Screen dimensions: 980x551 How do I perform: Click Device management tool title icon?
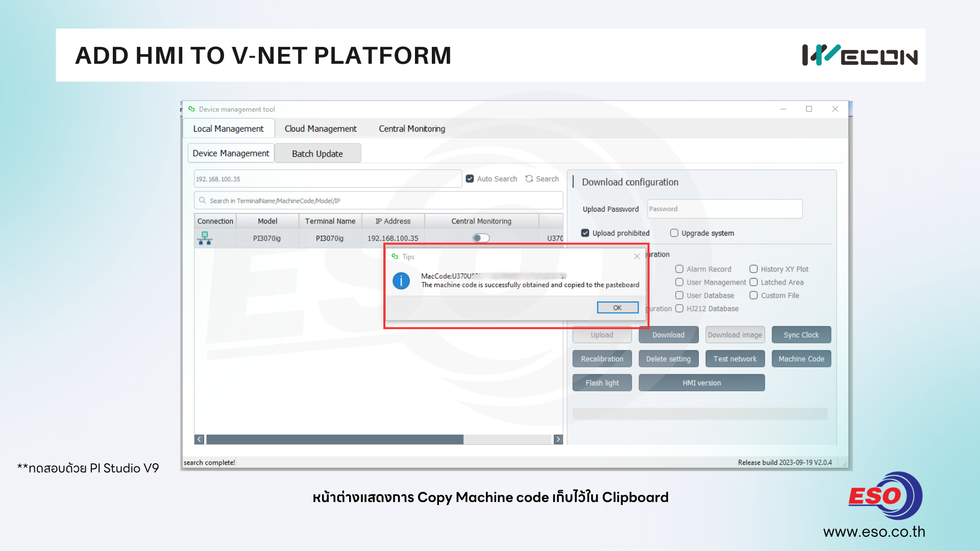pyautogui.click(x=192, y=109)
